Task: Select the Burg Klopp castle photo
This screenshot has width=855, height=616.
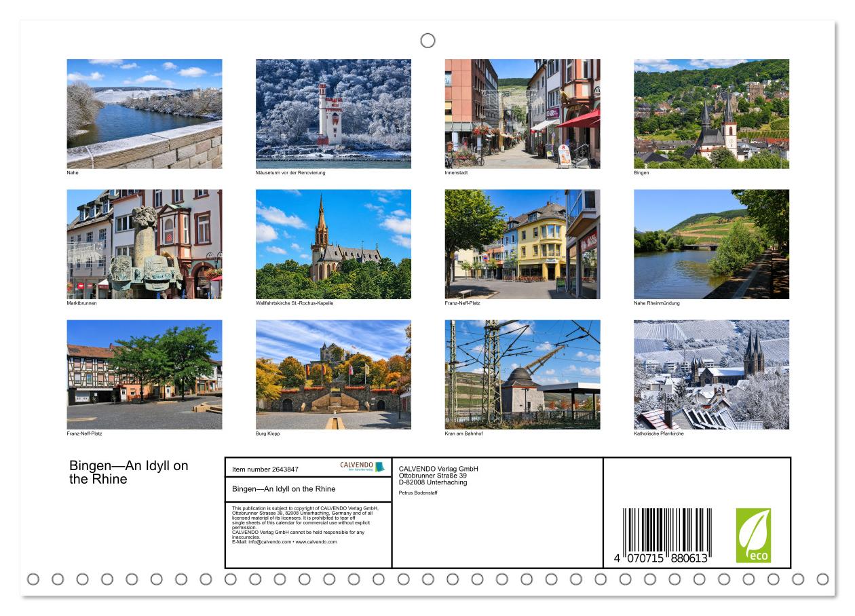Action: (x=333, y=374)
